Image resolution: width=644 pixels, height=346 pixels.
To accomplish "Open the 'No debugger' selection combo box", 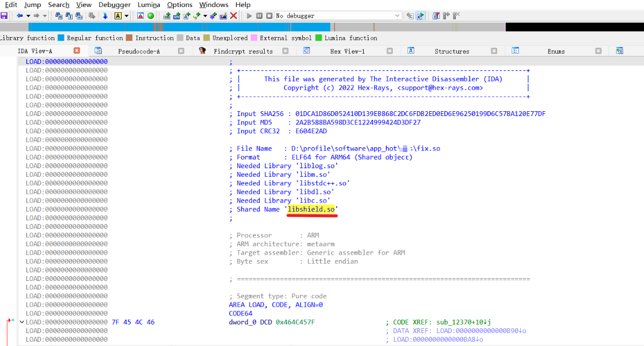I will click(338, 16).
